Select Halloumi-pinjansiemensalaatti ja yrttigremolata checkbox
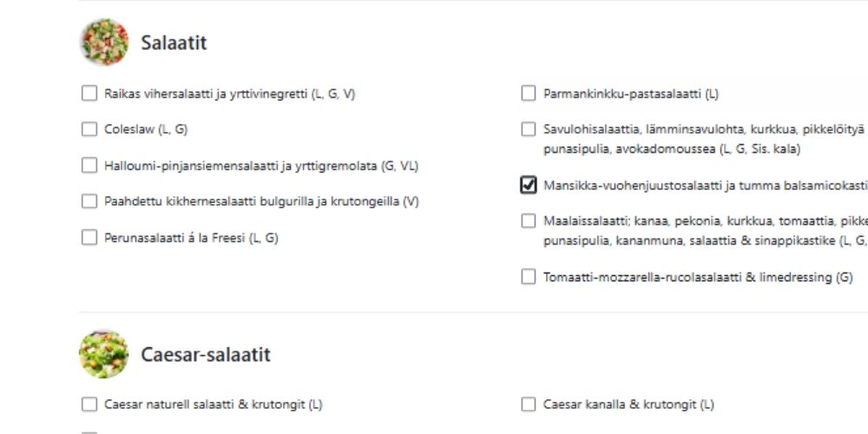Image resolution: width=868 pixels, height=434 pixels. 89,166
